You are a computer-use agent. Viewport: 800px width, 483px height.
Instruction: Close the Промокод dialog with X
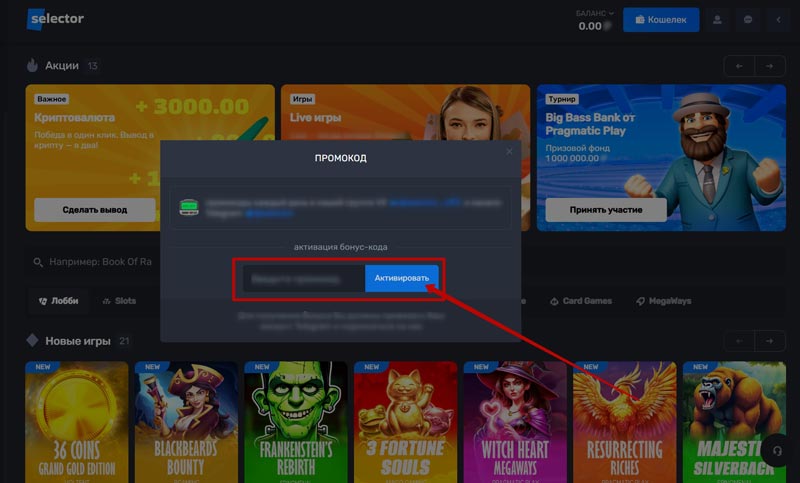509,151
